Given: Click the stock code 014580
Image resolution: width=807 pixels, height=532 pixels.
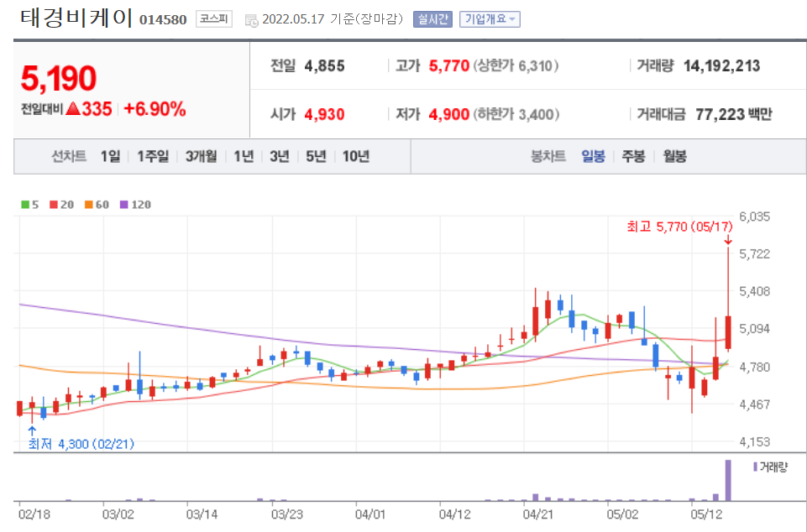Looking at the screenshot, I should (163, 20).
